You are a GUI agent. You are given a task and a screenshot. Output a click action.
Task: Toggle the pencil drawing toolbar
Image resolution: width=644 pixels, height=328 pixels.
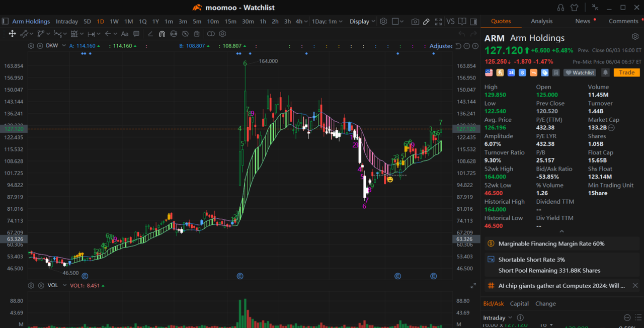pyautogui.click(x=427, y=22)
